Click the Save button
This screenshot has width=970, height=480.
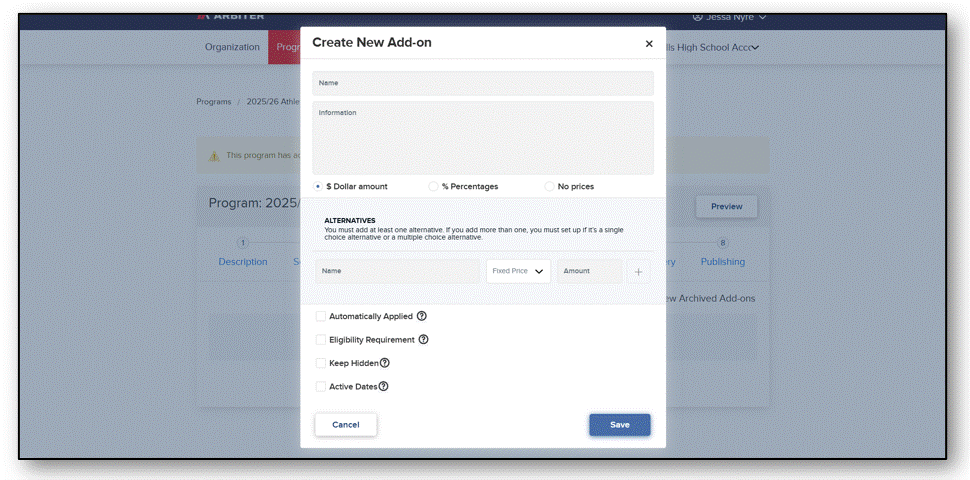tap(619, 425)
